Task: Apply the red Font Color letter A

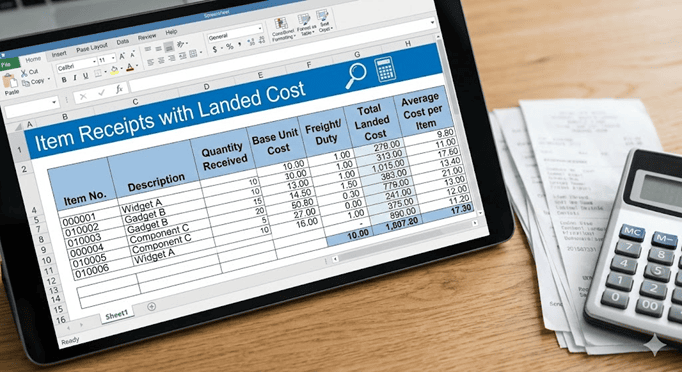Action: point(130,67)
